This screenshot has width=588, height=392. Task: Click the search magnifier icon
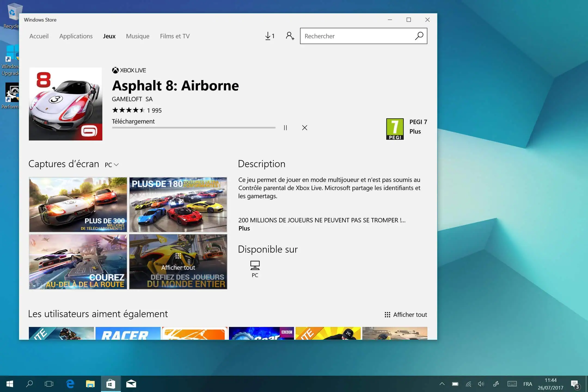pyautogui.click(x=419, y=36)
